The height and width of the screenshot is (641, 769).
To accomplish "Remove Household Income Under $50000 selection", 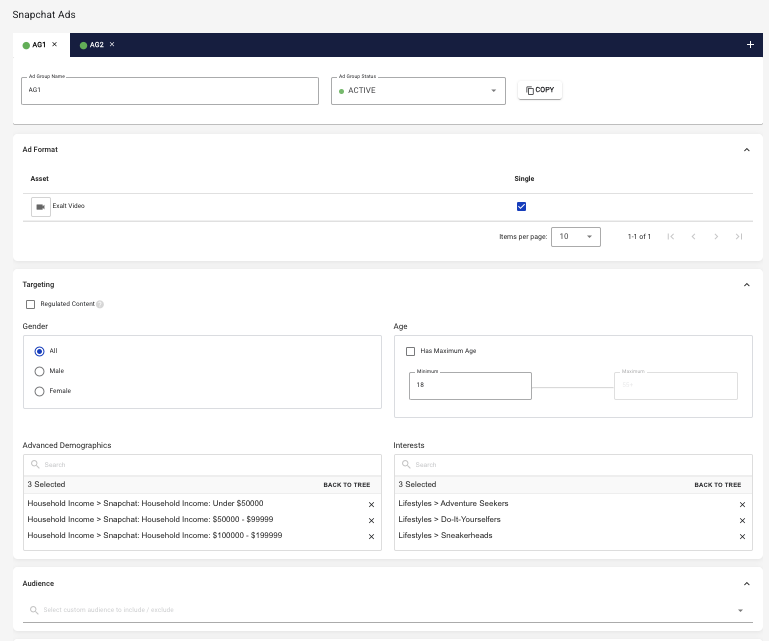I will (371, 504).
